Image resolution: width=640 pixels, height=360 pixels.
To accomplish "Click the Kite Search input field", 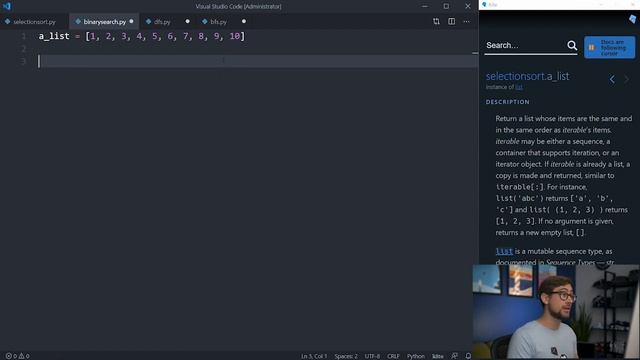I will pos(524,45).
